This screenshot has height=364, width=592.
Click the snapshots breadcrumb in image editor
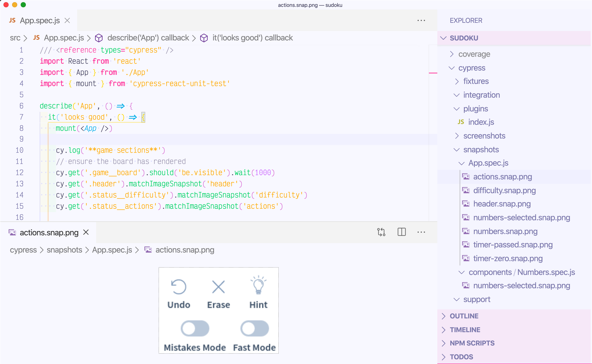pyautogui.click(x=64, y=250)
